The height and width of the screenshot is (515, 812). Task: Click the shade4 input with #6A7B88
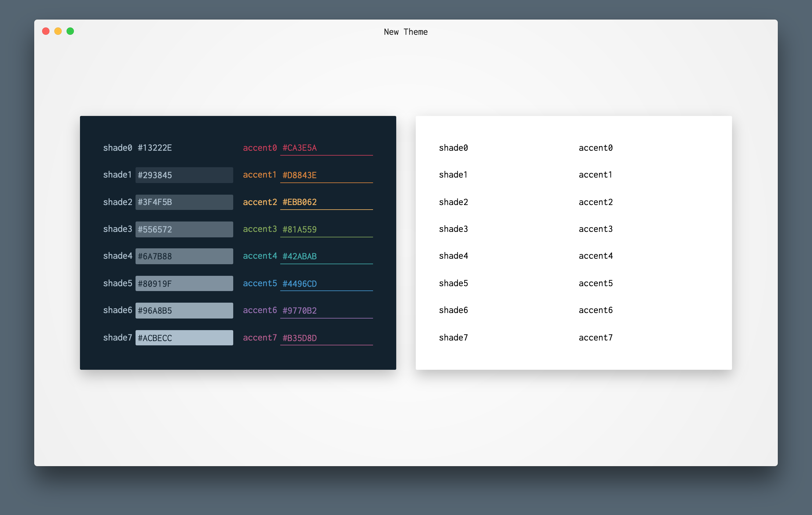[x=184, y=256]
